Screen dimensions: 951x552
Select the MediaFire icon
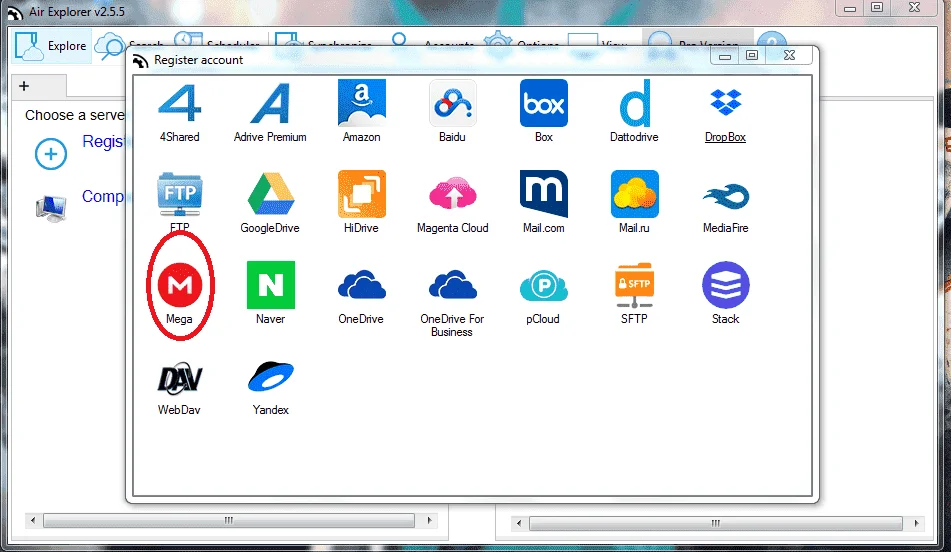(x=725, y=196)
